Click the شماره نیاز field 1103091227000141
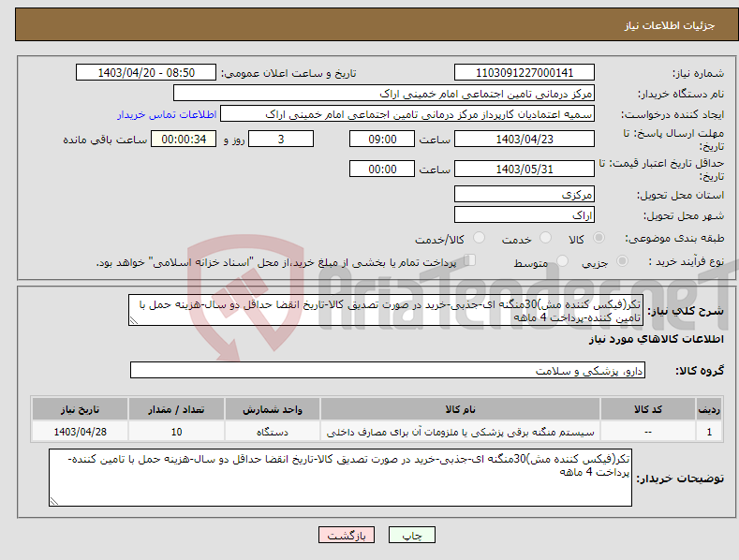This screenshot has height=560, width=739. 525,73
